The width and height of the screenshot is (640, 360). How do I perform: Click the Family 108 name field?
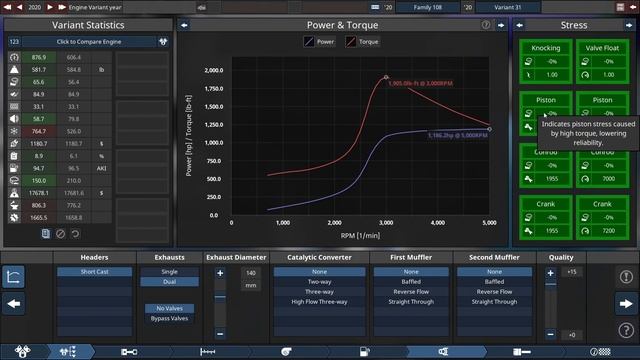(427, 7)
